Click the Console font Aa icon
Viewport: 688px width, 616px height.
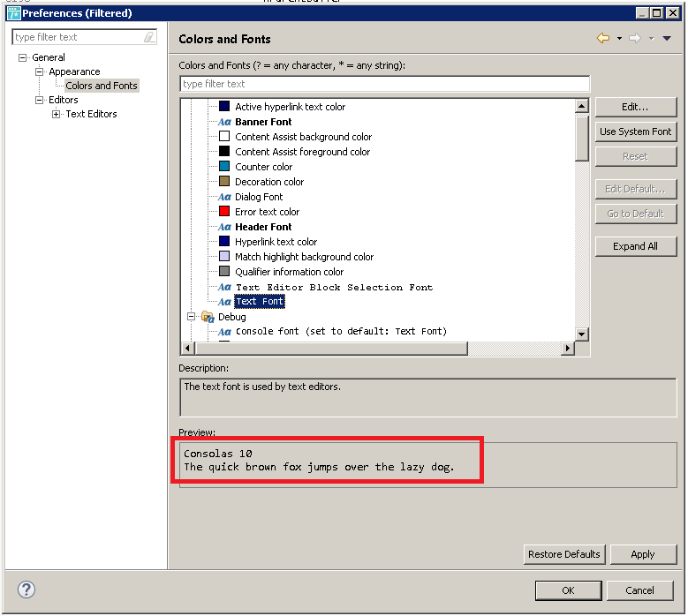(x=224, y=332)
